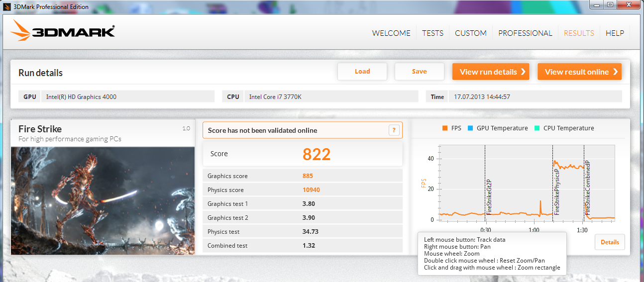The image size is (644, 282).
Task: Open the HELP tab
Action: click(615, 33)
